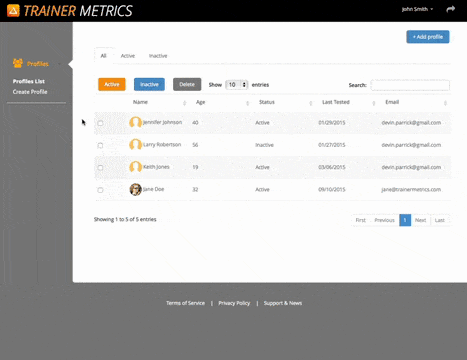Click the Name column header

tap(140, 102)
